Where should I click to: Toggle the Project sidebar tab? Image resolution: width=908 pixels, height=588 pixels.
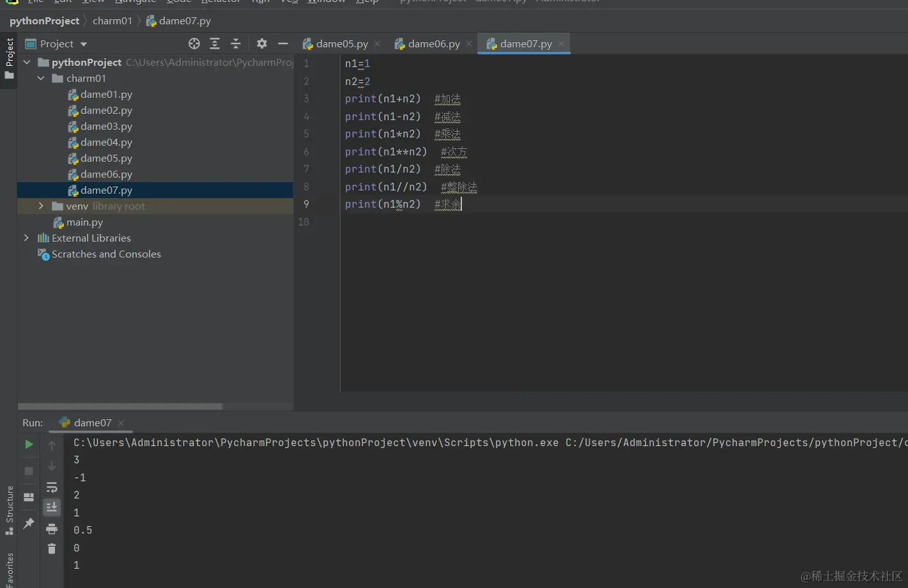tap(9, 59)
